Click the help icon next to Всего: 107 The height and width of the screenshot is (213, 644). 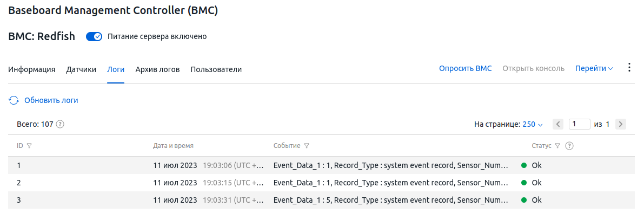(61, 124)
